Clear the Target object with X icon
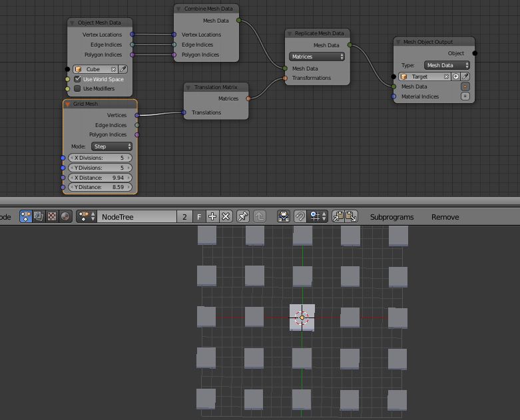 click(446, 77)
